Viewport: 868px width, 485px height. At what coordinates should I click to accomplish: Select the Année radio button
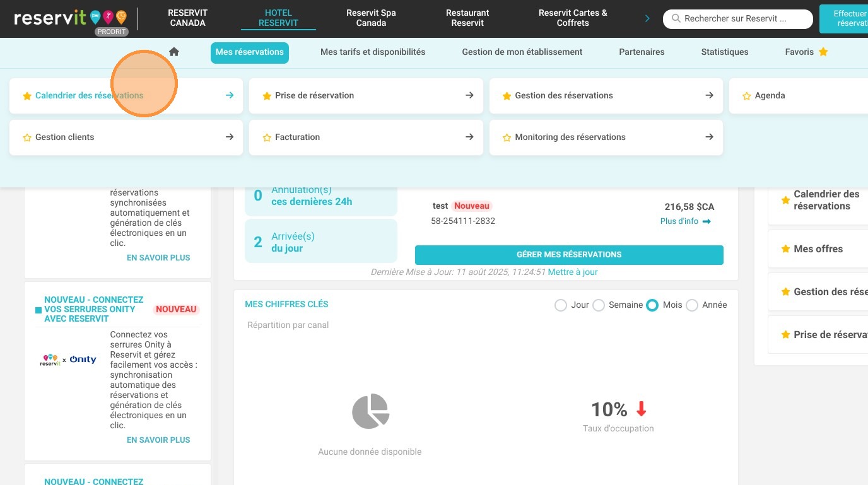pyautogui.click(x=692, y=305)
